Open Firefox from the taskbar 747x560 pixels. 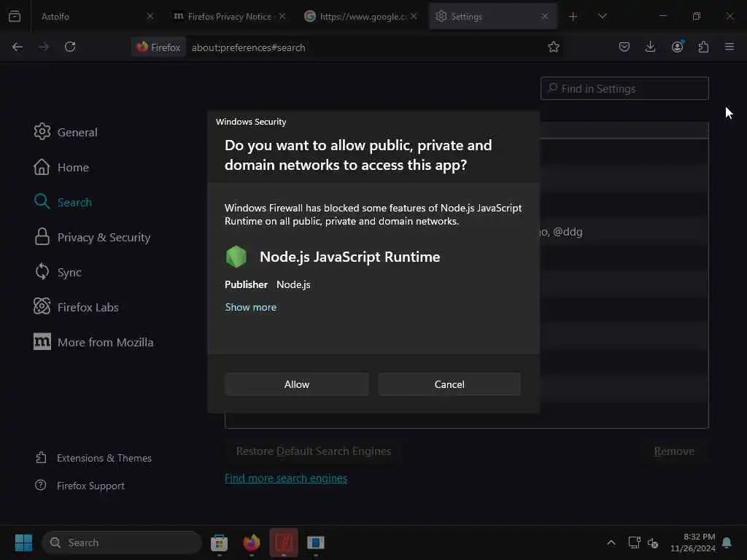pyautogui.click(x=252, y=542)
